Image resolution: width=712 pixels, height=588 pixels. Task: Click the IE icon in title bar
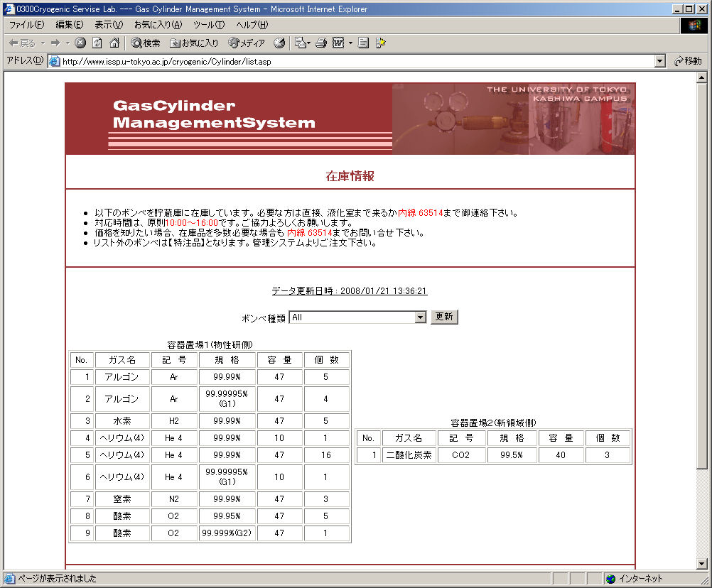pyautogui.click(x=9, y=9)
